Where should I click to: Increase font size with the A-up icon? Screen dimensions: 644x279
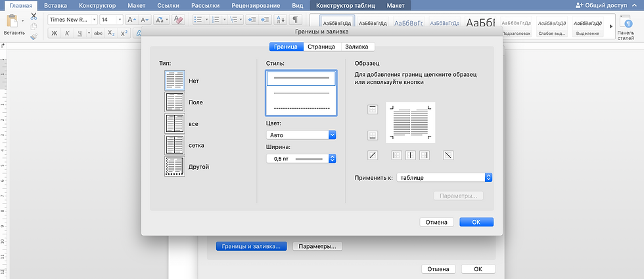coord(131,20)
